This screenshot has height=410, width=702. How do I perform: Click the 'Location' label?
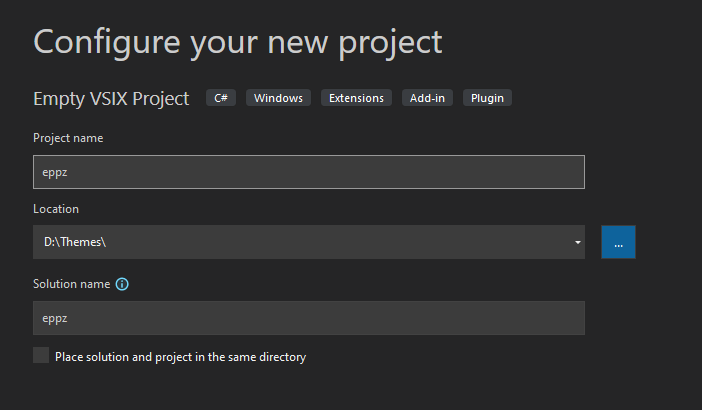tap(56, 209)
